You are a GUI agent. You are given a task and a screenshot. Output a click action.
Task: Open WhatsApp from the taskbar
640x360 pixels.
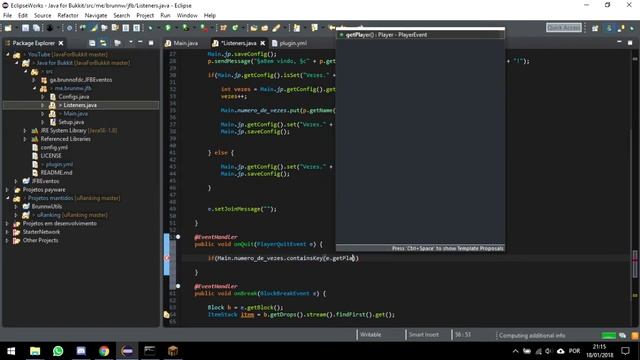point(58,351)
